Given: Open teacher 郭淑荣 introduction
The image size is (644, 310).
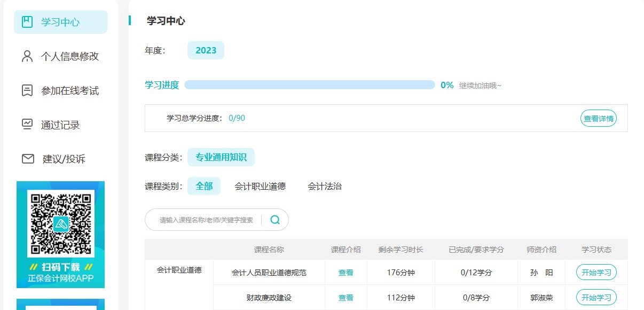Looking at the screenshot, I should point(541,298).
